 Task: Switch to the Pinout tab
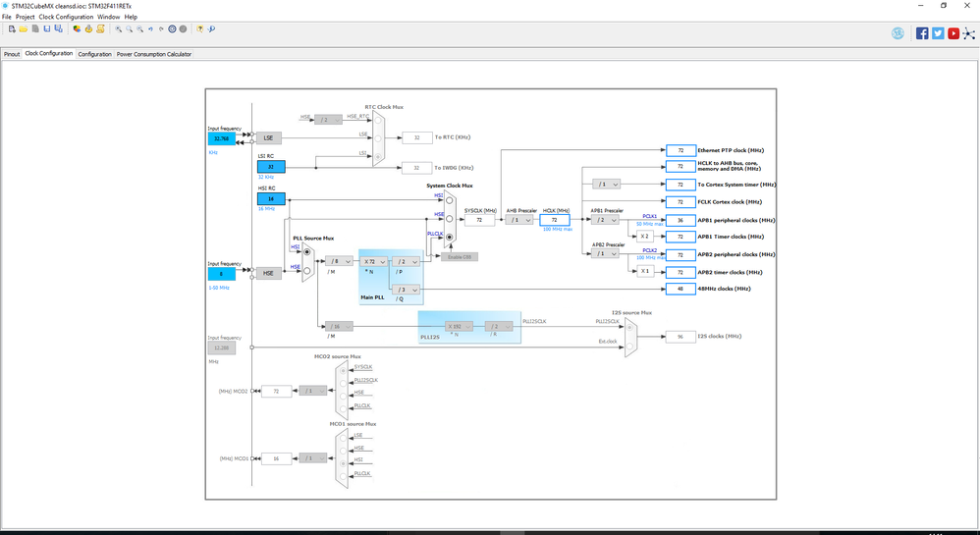pyautogui.click(x=12, y=54)
